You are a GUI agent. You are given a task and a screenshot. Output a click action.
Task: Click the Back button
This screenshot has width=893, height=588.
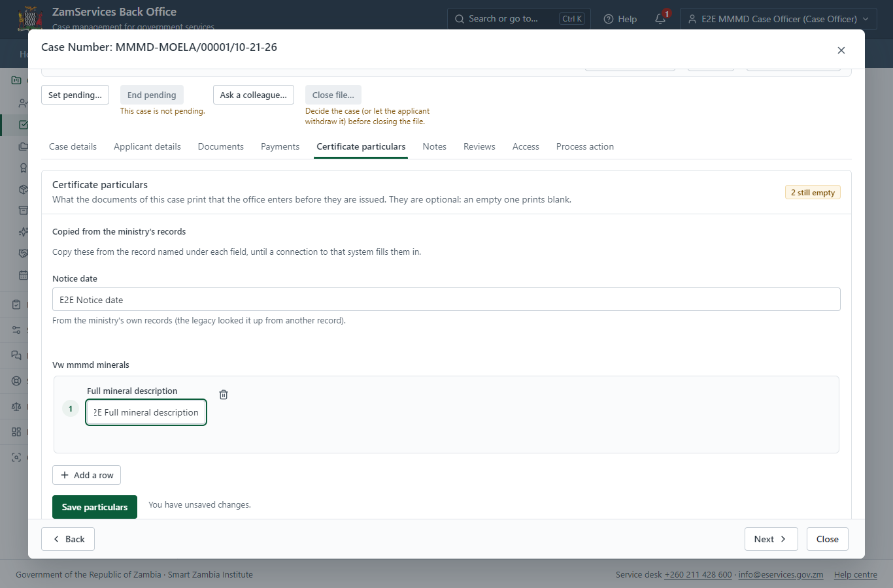click(68, 539)
